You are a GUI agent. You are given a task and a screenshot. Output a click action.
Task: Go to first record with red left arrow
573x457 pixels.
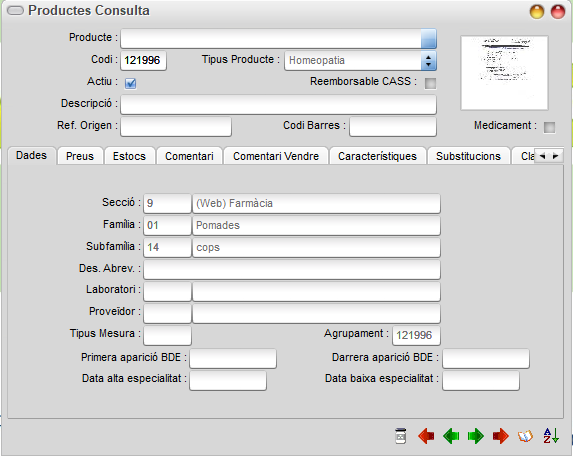(x=426, y=436)
